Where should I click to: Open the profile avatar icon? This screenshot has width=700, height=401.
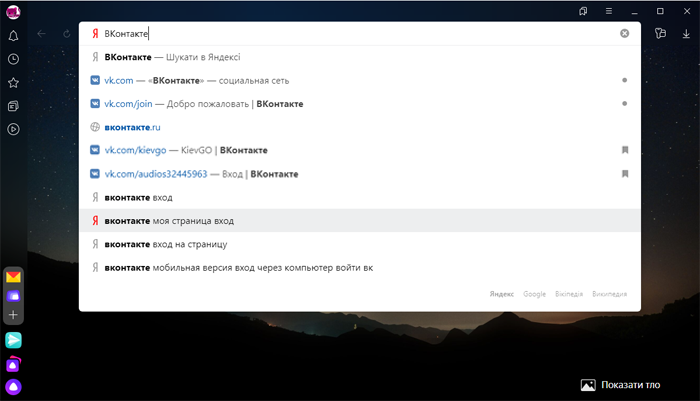click(x=13, y=12)
